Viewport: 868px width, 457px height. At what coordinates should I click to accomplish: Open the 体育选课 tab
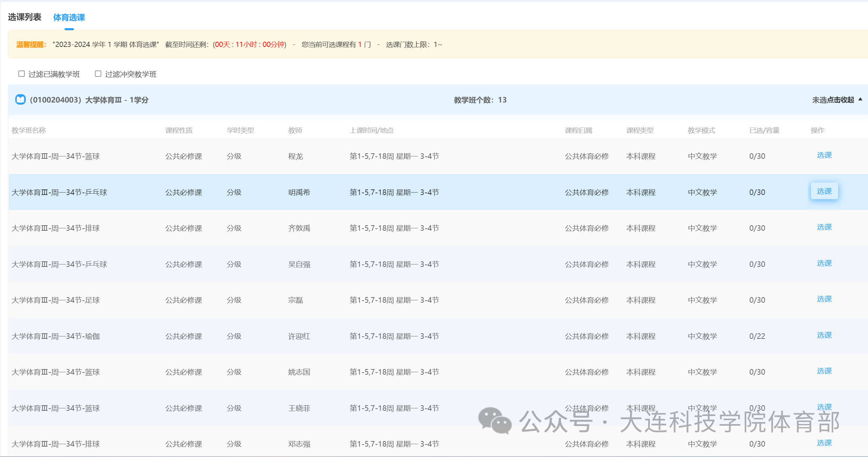[x=69, y=17]
